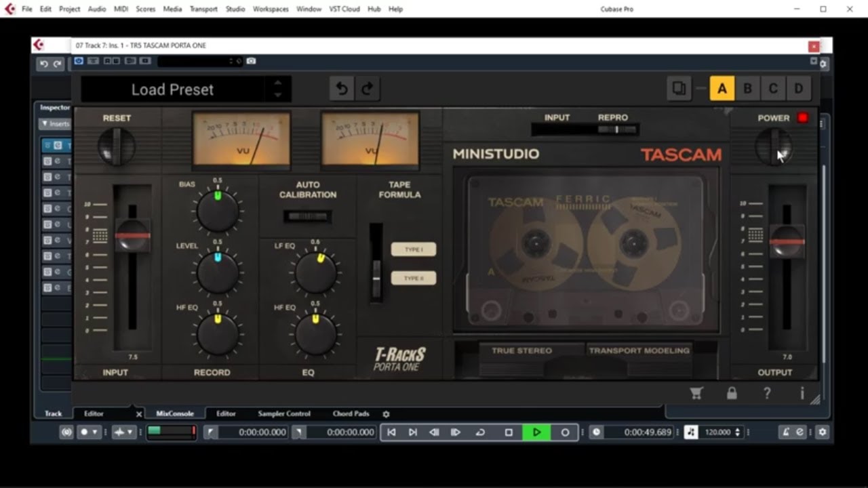Image resolution: width=868 pixels, height=488 pixels.
Task: Toggle the metronome click icon
Action: point(787,432)
